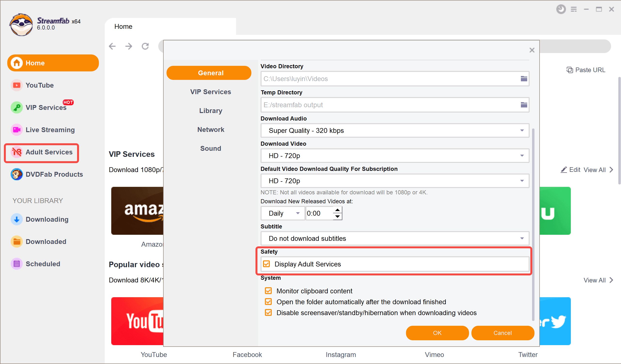The width and height of the screenshot is (621, 364).
Task: Toggle Display Adult Services checkbox
Action: click(x=267, y=264)
